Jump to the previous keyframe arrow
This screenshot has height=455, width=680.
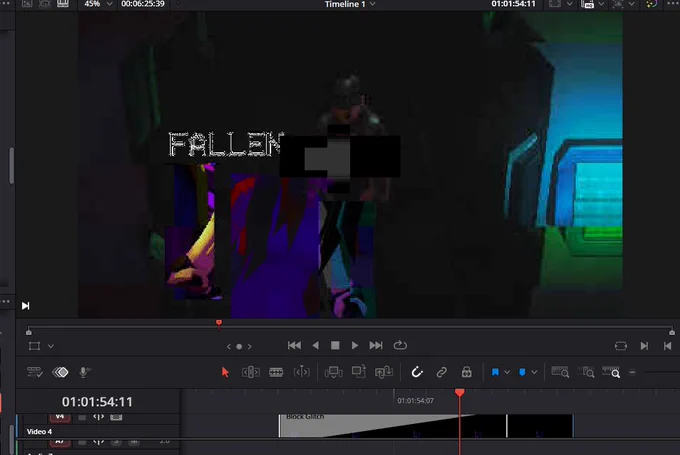[229, 346]
